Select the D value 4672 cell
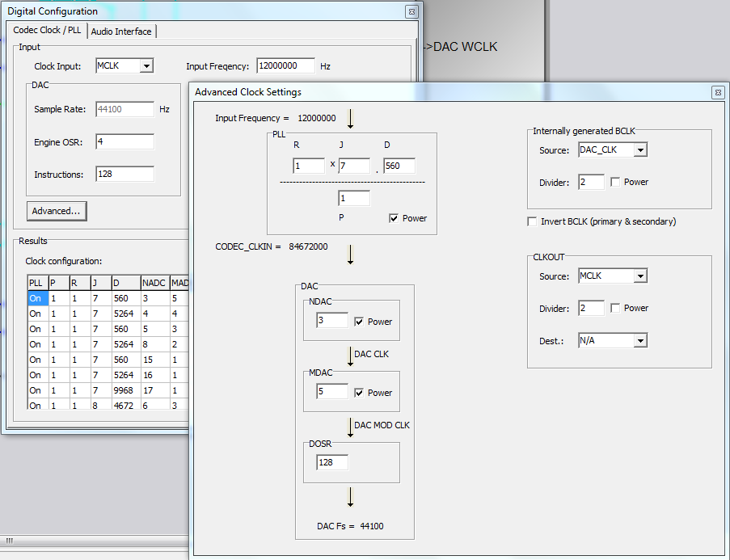Image resolution: width=730 pixels, height=560 pixels. [126, 405]
